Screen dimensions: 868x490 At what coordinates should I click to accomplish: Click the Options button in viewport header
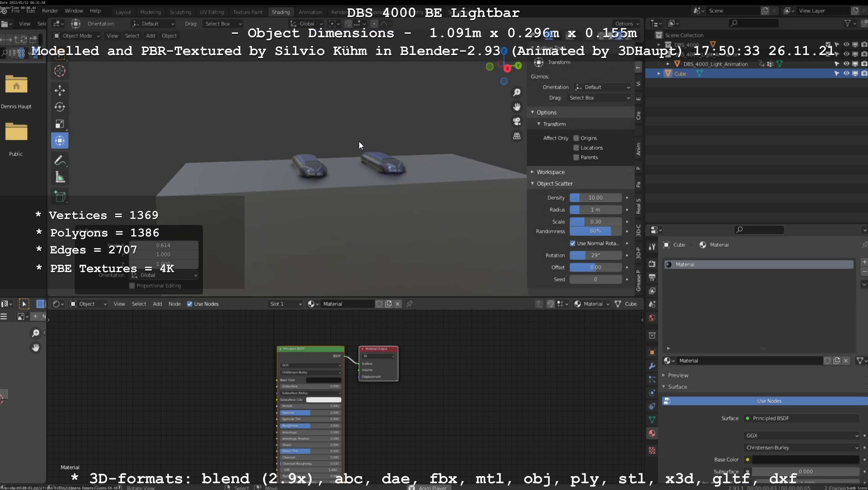(626, 23)
